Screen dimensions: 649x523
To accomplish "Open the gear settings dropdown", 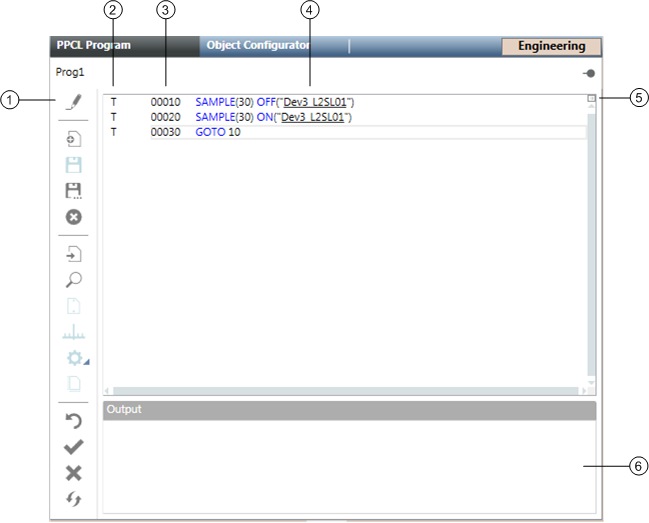I will (x=74, y=357).
